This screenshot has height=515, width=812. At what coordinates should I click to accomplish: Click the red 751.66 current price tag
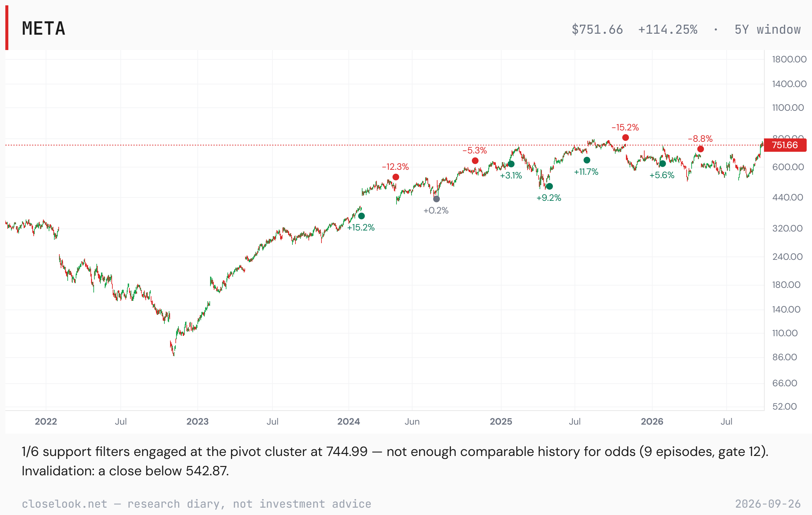click(x=785, y=145)
